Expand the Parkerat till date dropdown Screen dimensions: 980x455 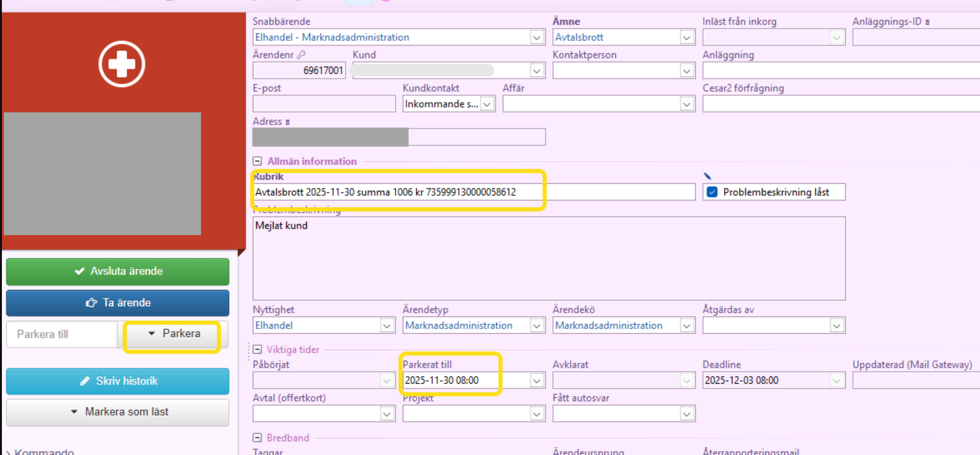pos(537,380)
